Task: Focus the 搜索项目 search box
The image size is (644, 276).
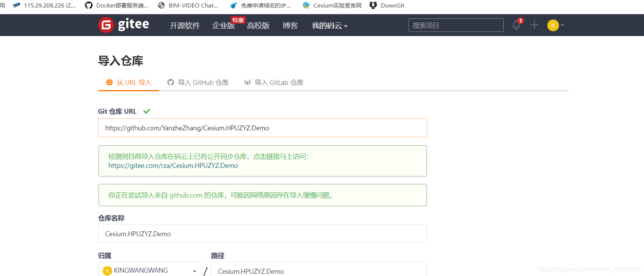Action: pyautogui.click(x=456, y=25)
